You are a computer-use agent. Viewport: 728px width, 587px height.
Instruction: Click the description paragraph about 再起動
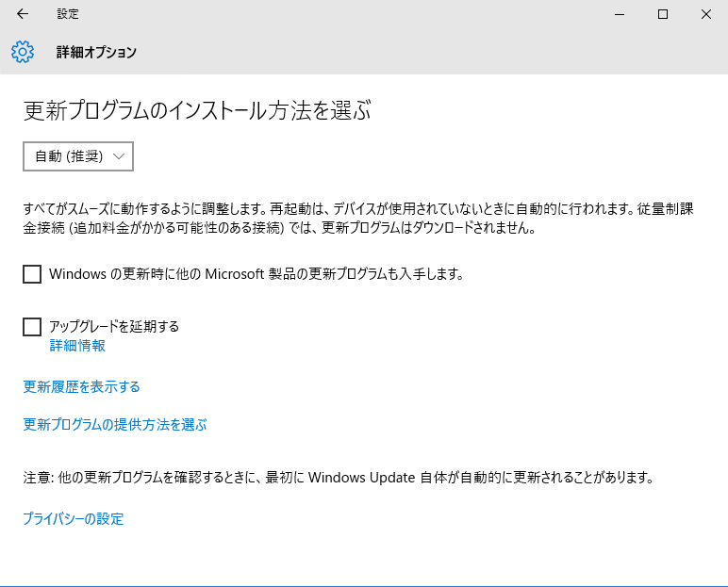coord(358,218)
